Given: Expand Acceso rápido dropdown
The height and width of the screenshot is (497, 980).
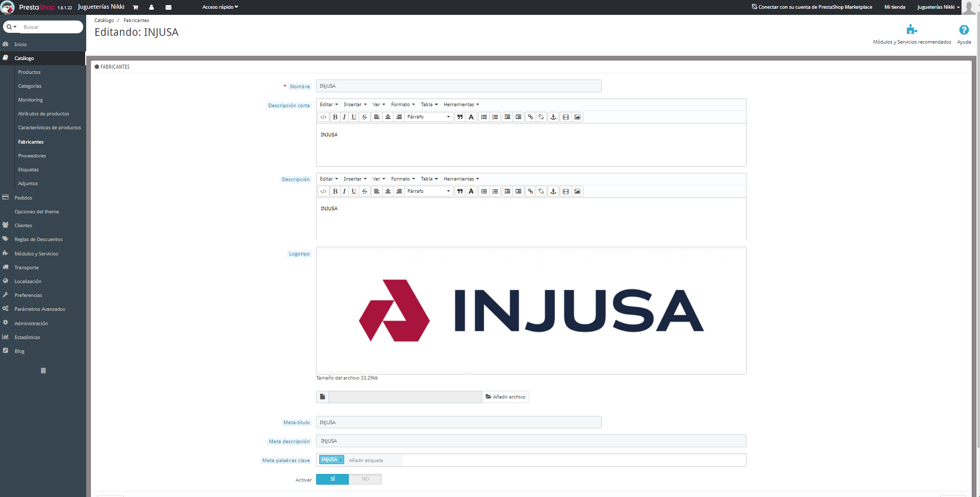Looking at the screenshot, I should point(220,7).
